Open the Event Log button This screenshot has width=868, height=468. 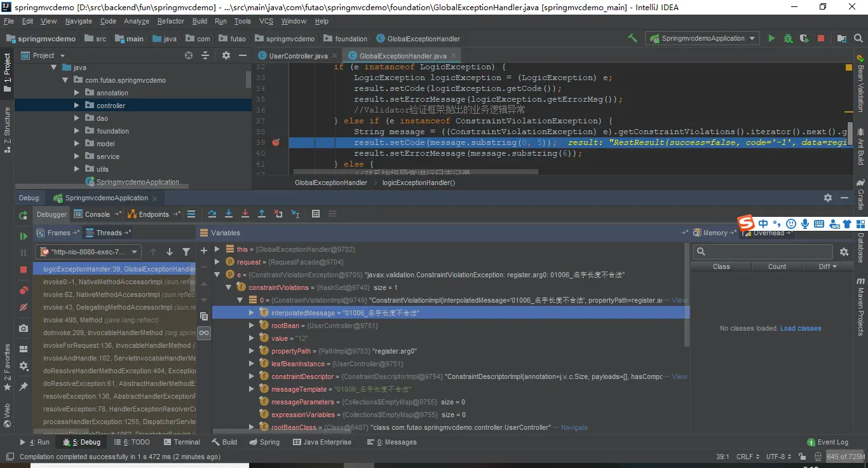828,442
